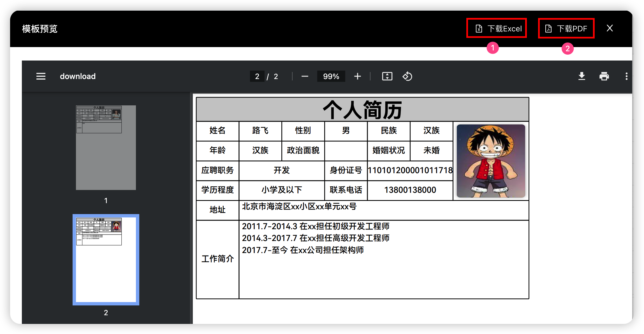Click the ID number 110101200001011718

pyautogui.click(x=410, y=170)
